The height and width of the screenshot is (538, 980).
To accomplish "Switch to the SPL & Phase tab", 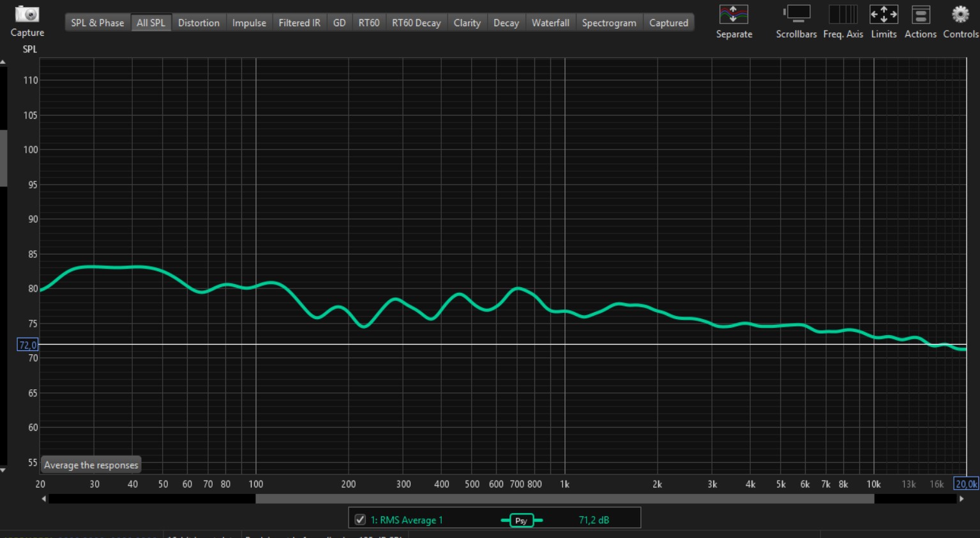I will [98, 23].
